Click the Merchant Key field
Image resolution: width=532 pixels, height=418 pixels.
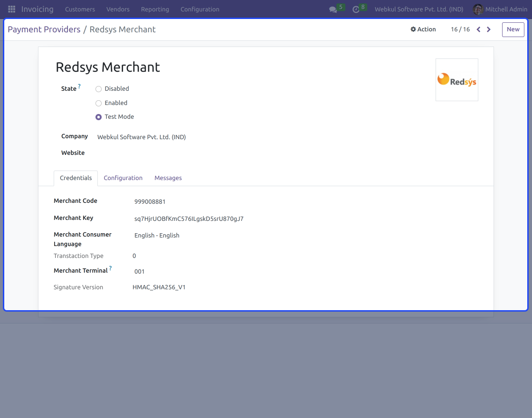(x=189, y=219)
